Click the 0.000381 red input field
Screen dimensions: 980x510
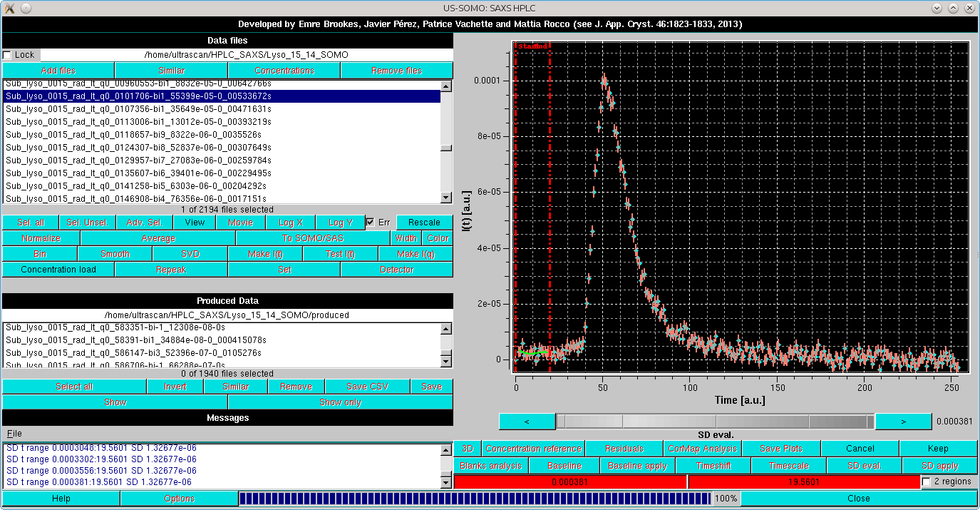tap(570, 482)
